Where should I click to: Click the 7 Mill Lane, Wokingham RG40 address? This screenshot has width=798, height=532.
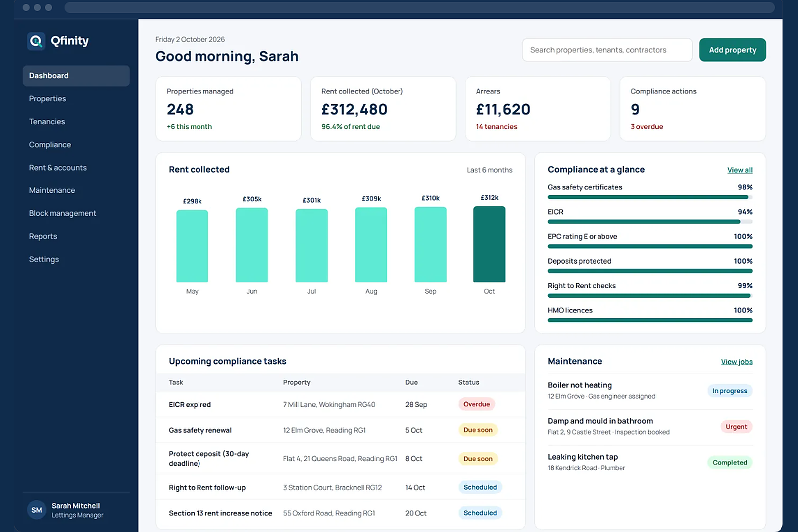(x=329, y=405)
